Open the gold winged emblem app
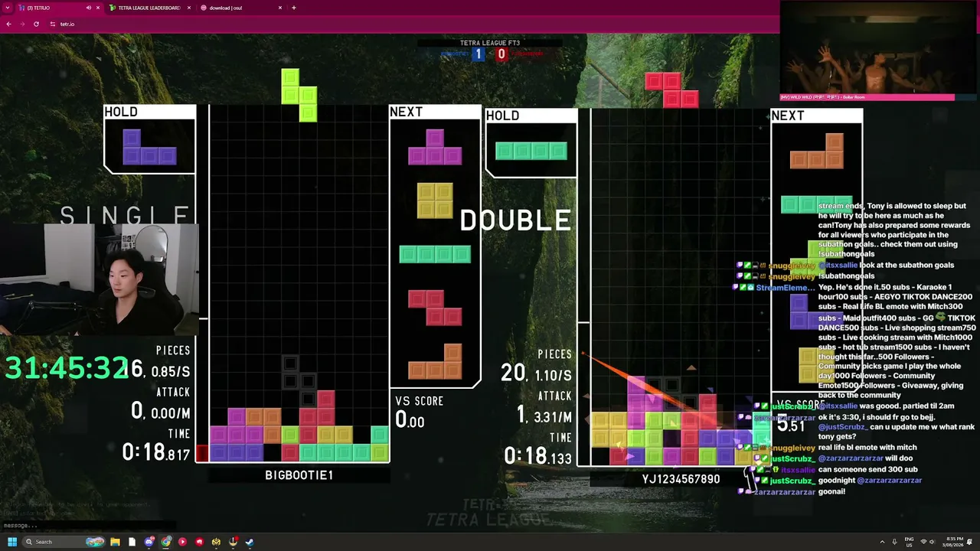The height and width of the screenshot is (551, 980). 216,542
